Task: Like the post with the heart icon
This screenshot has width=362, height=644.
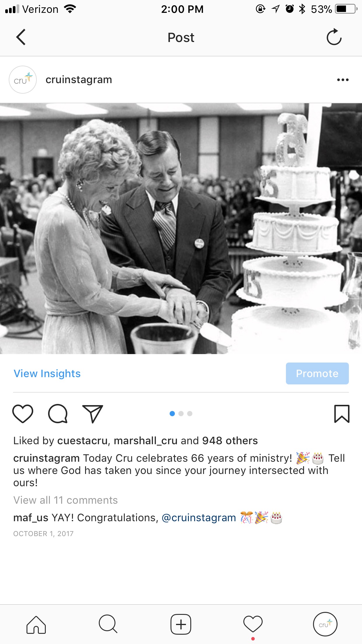Action: (23, 414)
